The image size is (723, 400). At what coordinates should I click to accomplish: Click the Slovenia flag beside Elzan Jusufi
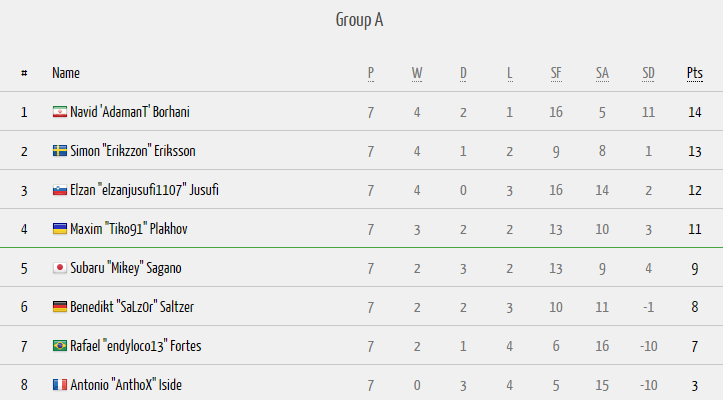coord(59,190)
